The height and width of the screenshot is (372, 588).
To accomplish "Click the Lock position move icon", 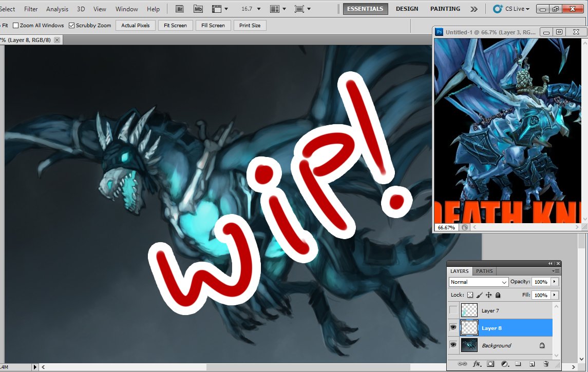I will [488, 295].
